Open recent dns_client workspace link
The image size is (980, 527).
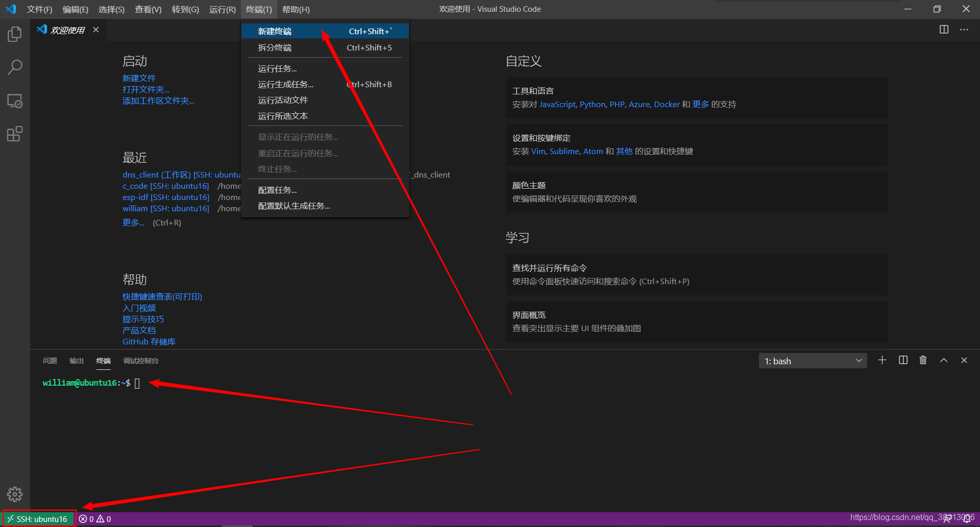pos(181,174)
